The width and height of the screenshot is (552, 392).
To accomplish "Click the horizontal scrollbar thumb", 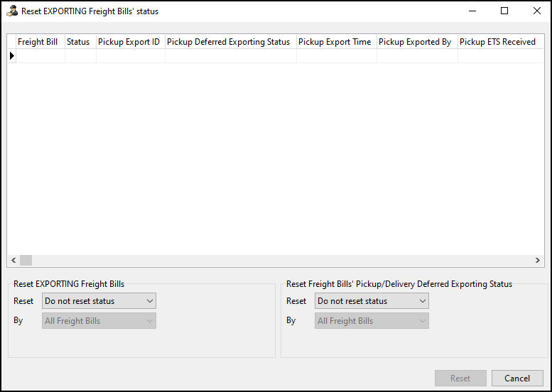I will point(26,261).
